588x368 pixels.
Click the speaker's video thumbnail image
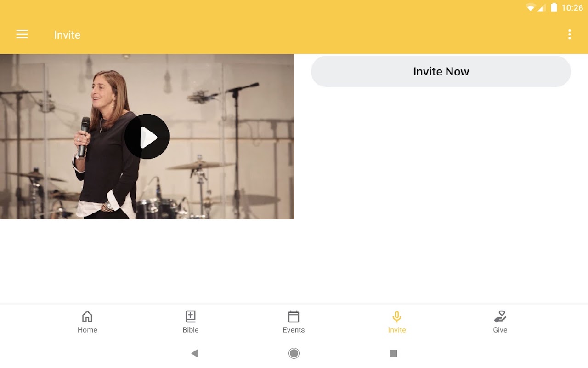point(147,137)
